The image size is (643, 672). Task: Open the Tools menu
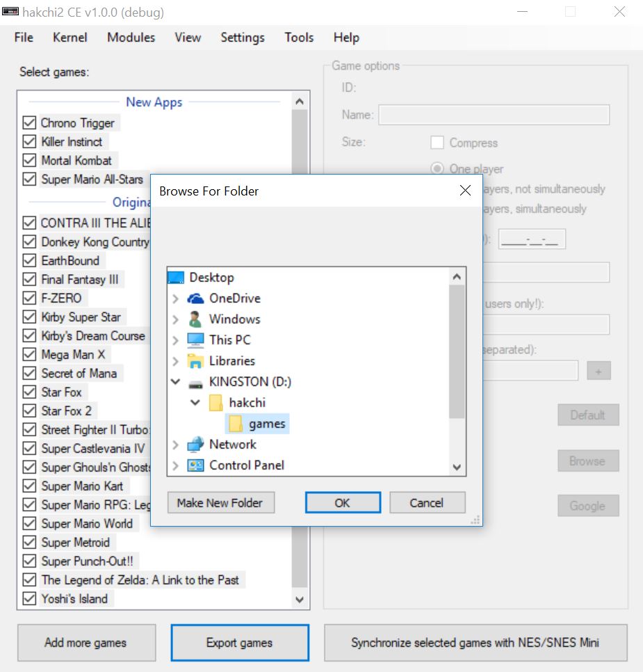299,38
